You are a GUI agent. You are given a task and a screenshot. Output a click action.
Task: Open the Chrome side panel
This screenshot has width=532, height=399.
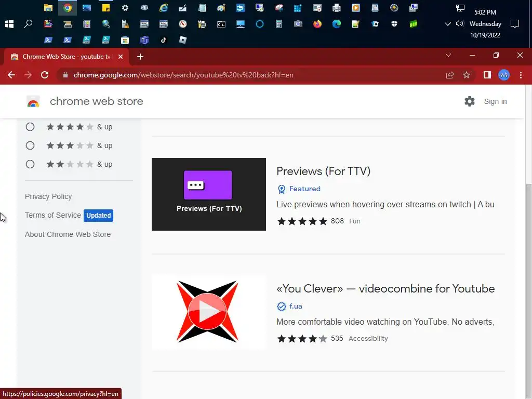(x=487, y=75)
